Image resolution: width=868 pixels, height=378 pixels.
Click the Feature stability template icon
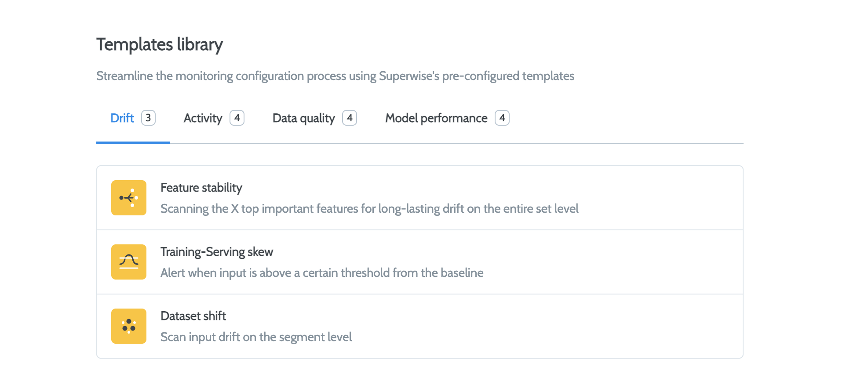[x=128, y=198]
